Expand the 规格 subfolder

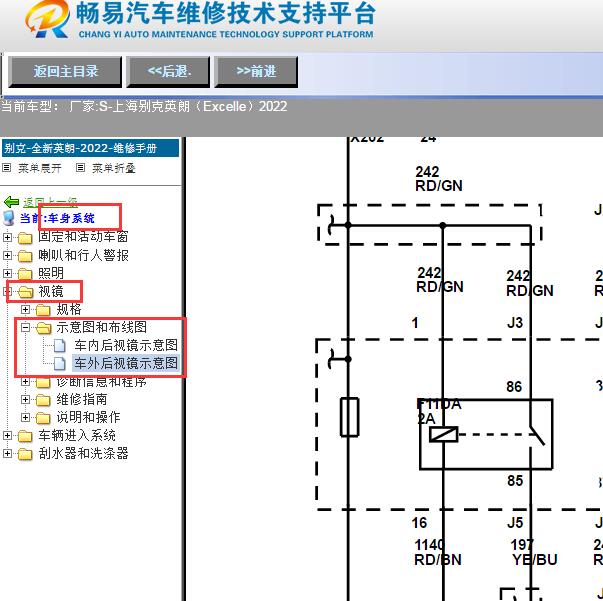pos(25,310)
